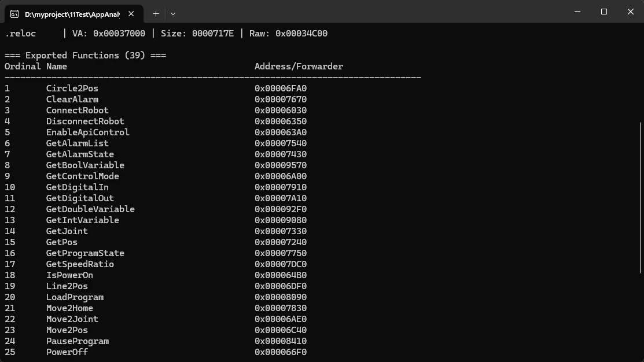The height and width of the screenshot is (362, 644).
Task: Click the Address/Forwarder column header
Action: tap(299, 67)
